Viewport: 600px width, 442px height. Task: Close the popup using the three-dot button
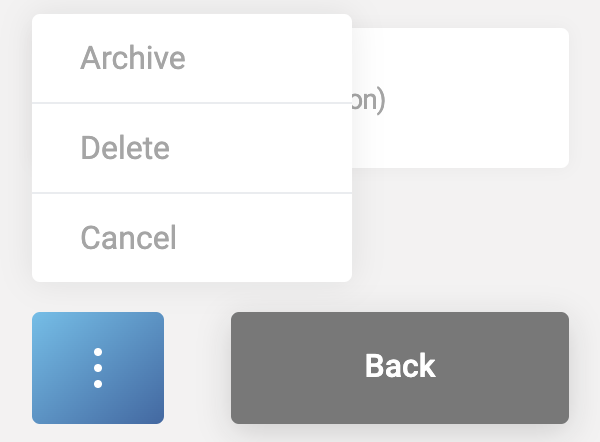click(98, 368)
